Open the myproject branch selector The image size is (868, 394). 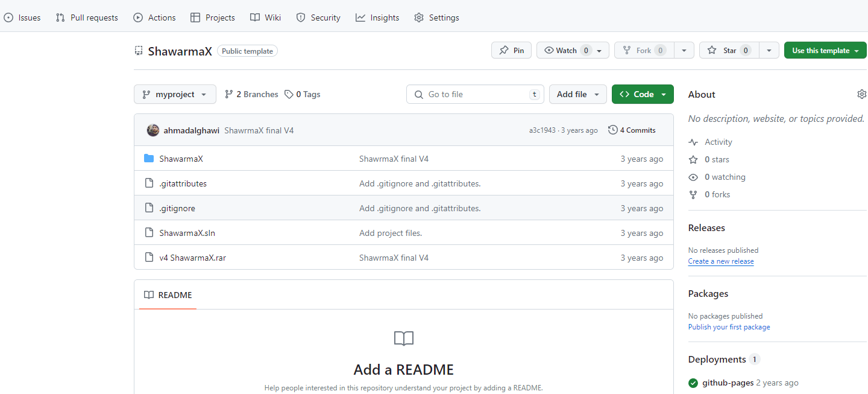point(175,94)
